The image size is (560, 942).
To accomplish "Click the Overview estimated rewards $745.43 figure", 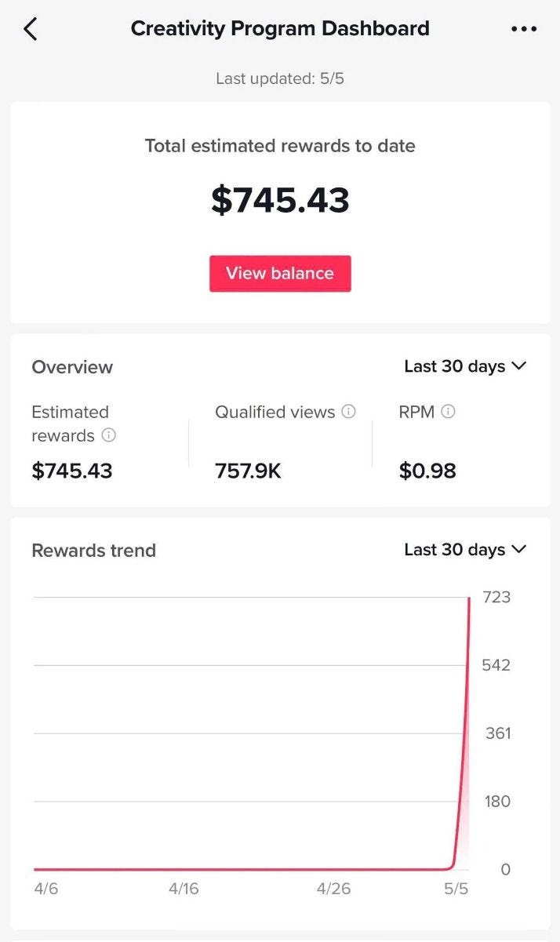I will (x=72, y=471).
